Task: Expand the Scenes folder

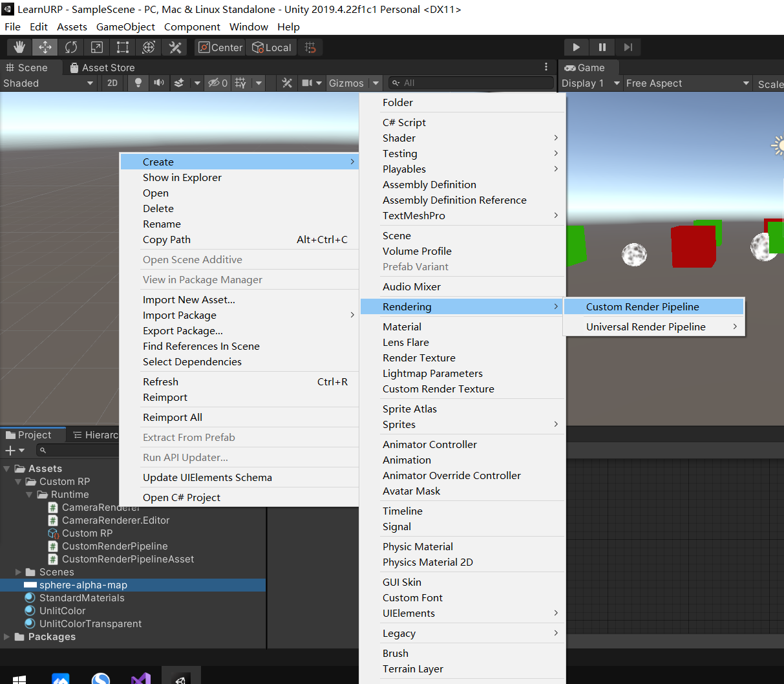Action: point(19,572)
